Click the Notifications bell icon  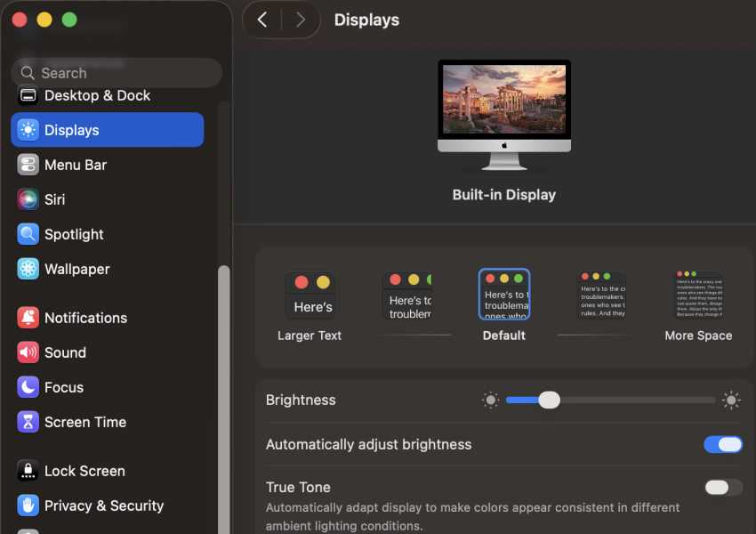click(28, 318)
